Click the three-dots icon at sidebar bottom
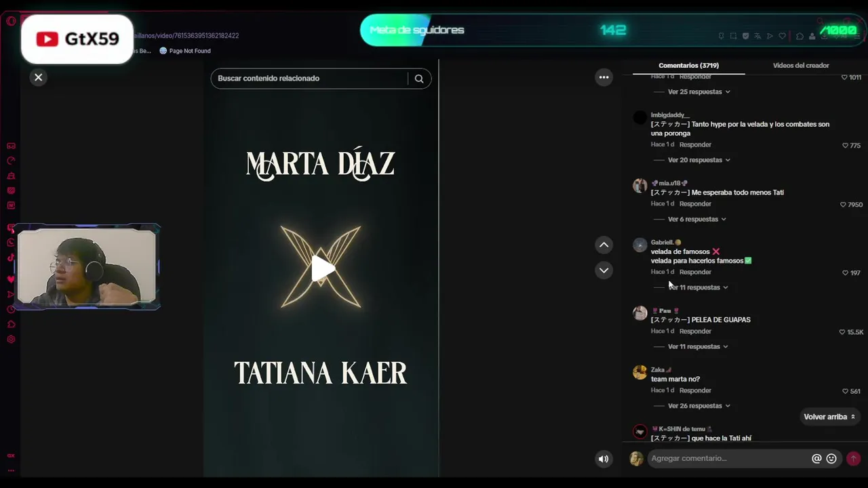The image size is (868, 488). pyautogui.click(x=11, y=470)
